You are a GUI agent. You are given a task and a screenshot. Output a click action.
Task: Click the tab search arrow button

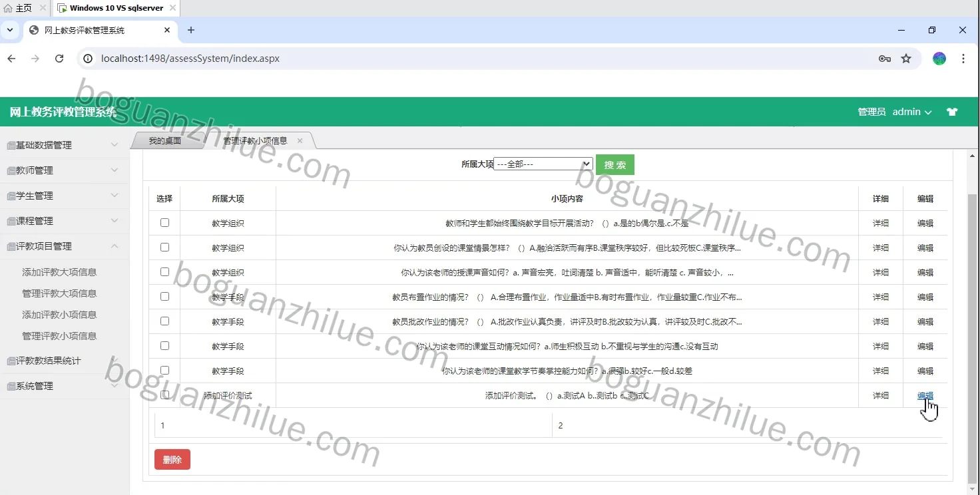(x=10, y=30)
